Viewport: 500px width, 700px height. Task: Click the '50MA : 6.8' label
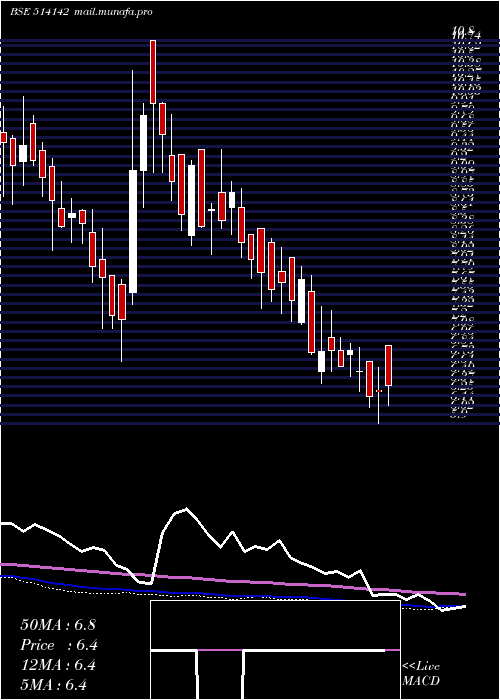58,625
